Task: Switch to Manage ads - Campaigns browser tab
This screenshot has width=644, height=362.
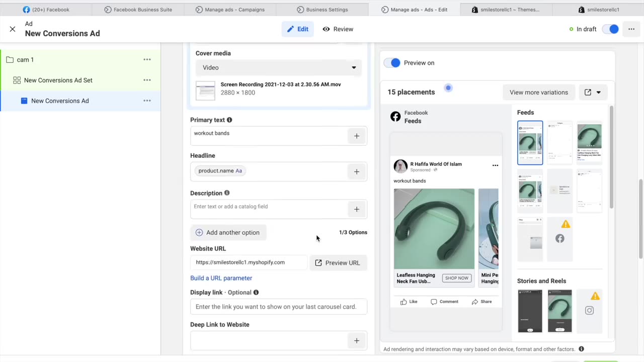Action: (x=229, y=10)
